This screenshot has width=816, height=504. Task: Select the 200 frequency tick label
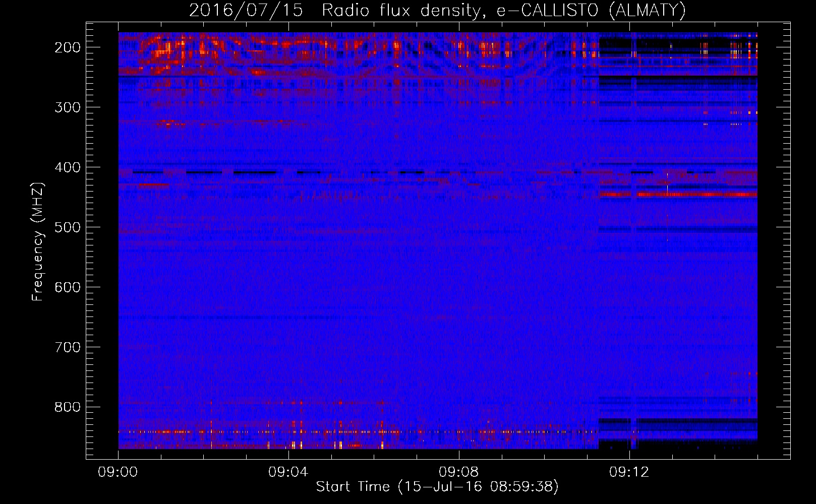(x=68, y=47)
